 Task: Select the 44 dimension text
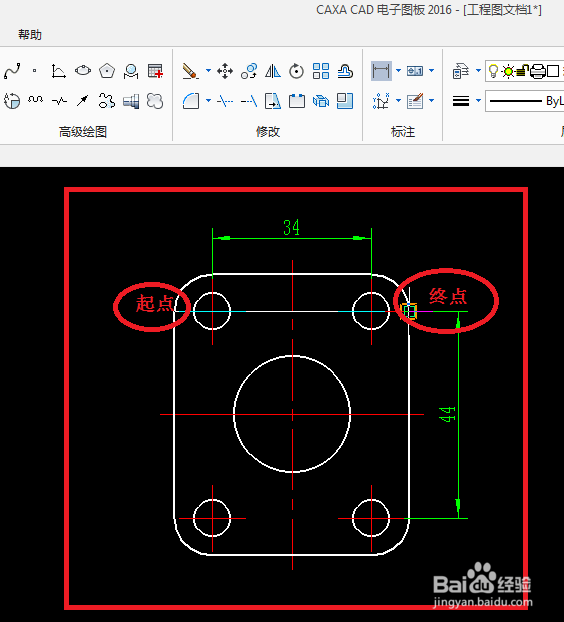tap(447, 414)
